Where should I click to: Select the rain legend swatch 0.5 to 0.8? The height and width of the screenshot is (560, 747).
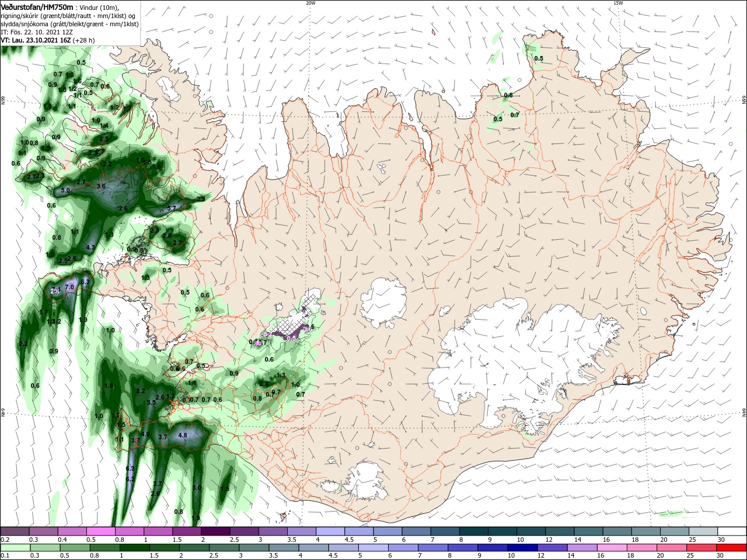(x=75, y=548)
